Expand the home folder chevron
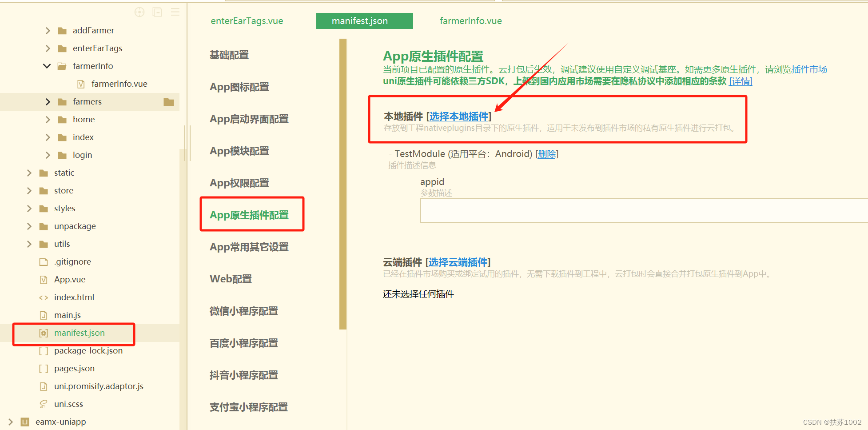Image resolution: width=868 pixels, height=430 pixels. point(48,120)
